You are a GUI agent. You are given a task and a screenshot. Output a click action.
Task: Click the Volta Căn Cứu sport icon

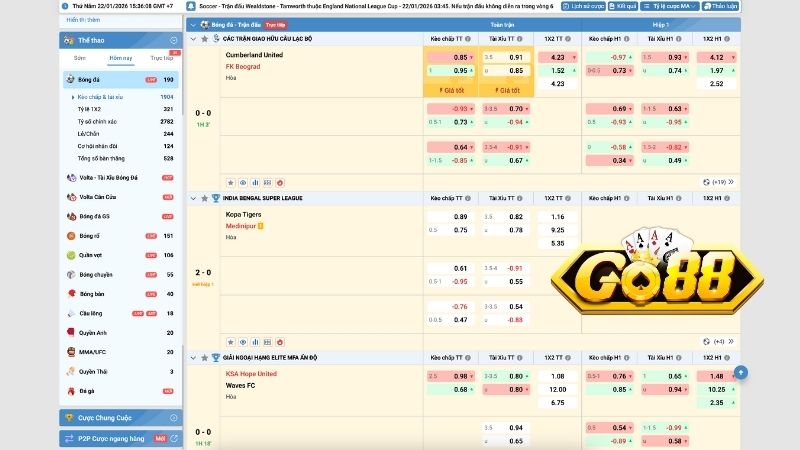pyautogui.click(x=71, y=197)
